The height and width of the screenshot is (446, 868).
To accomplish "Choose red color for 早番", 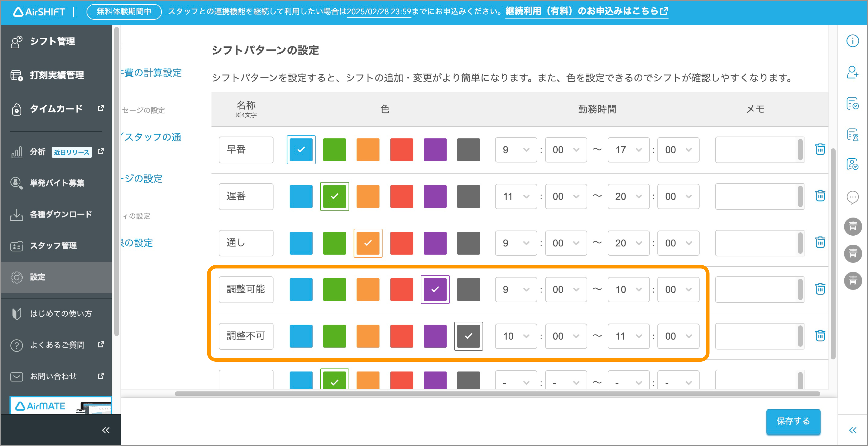I will coord(401,150).
